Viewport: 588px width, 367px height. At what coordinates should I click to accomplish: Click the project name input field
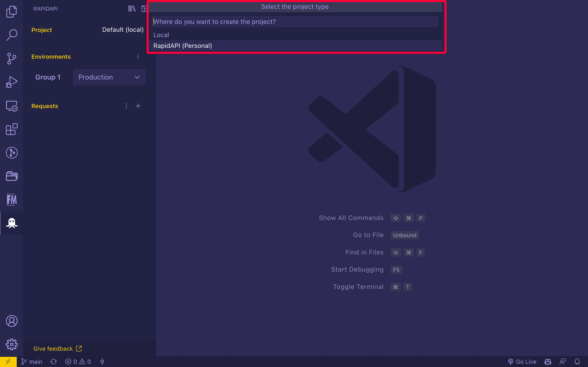coord(295,22)
